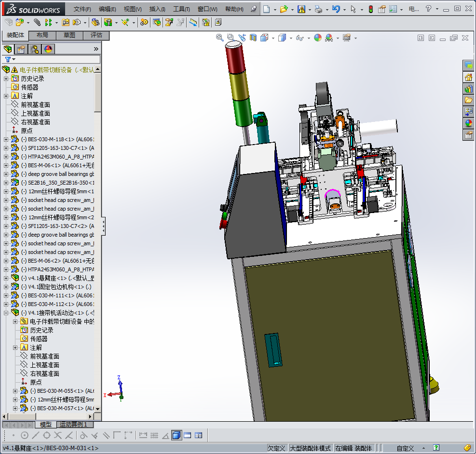Open the FeatureManager design tree tab
The width and height of the screenshot is (476, 454).
[x=8, y=49]
